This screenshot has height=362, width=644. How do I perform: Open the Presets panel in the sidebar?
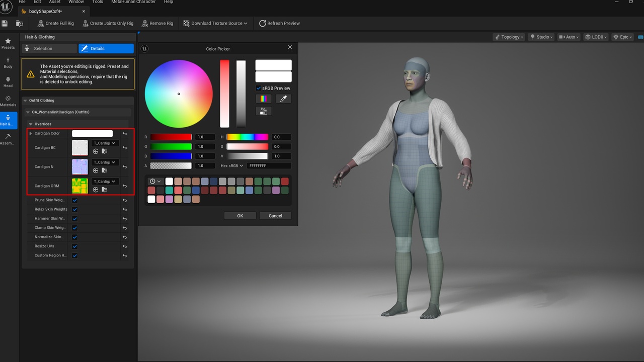pyautogui.click(x=8, y=43)
